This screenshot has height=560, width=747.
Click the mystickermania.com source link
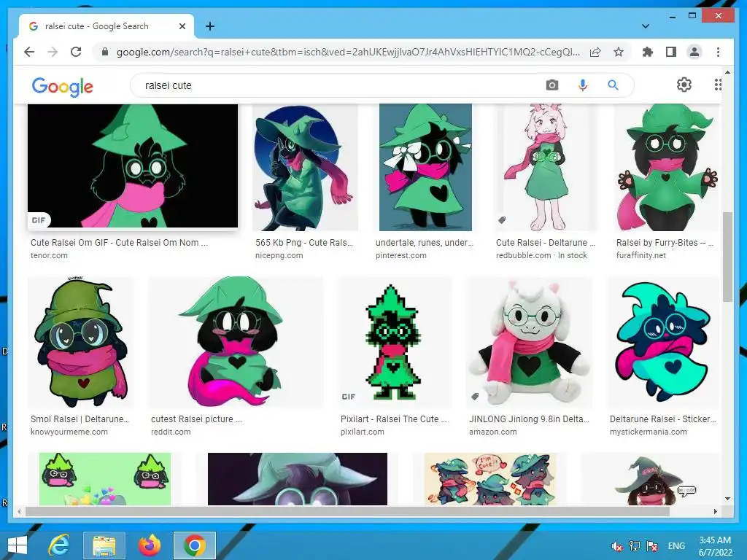(x=649, y=432)
